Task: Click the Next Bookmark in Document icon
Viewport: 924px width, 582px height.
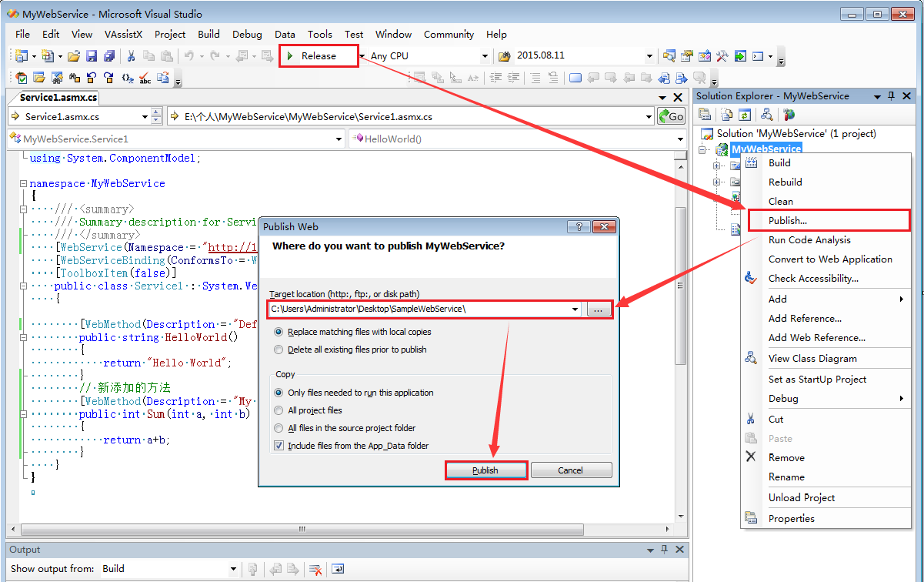Action: tap(681, 78)
